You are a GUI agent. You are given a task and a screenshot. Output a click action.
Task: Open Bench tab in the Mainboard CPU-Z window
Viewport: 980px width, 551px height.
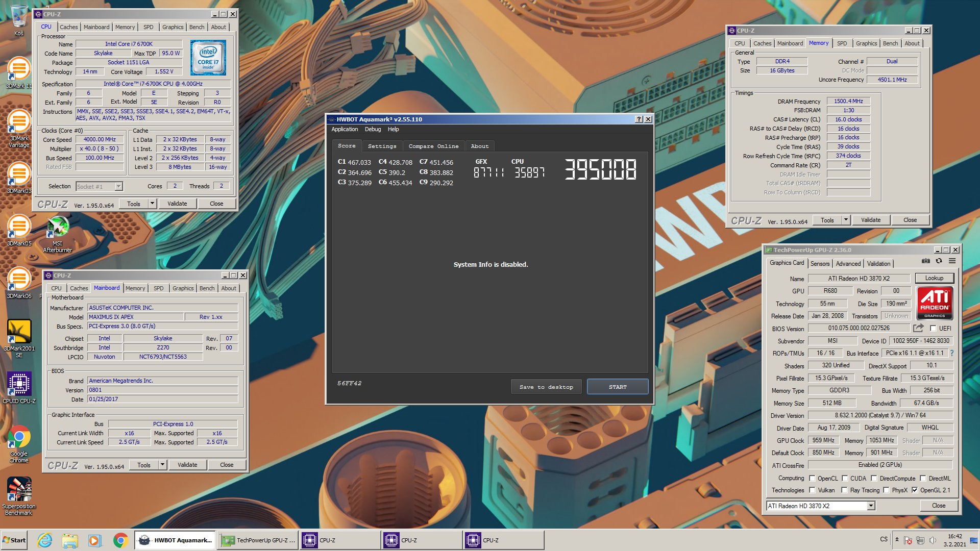click(x=207, y=288)
